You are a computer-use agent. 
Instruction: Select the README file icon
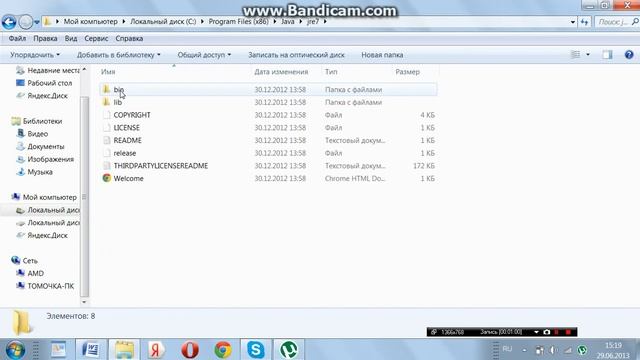(107, 140)
